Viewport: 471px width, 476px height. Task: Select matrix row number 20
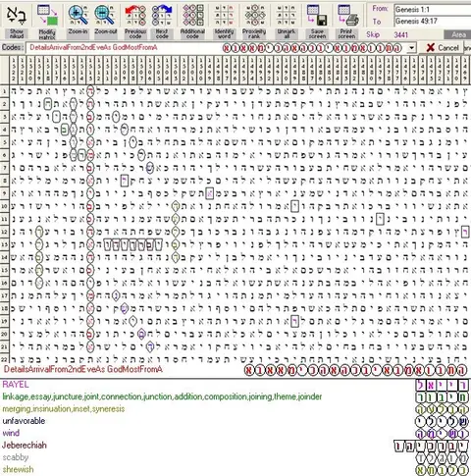(x=4, y=334)
